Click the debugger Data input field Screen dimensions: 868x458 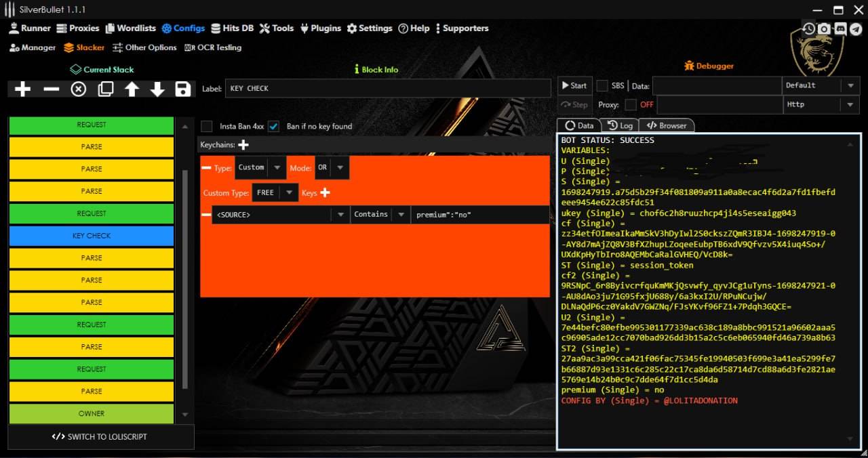(x=717, y=85)
